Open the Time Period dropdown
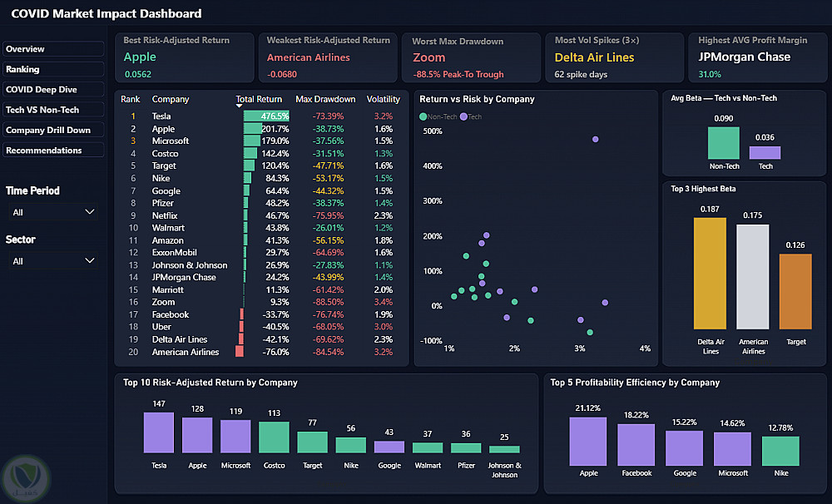Image resolution: width=832 pixels, height=504 pixels. pyautogui.click(x=53, y=212)
